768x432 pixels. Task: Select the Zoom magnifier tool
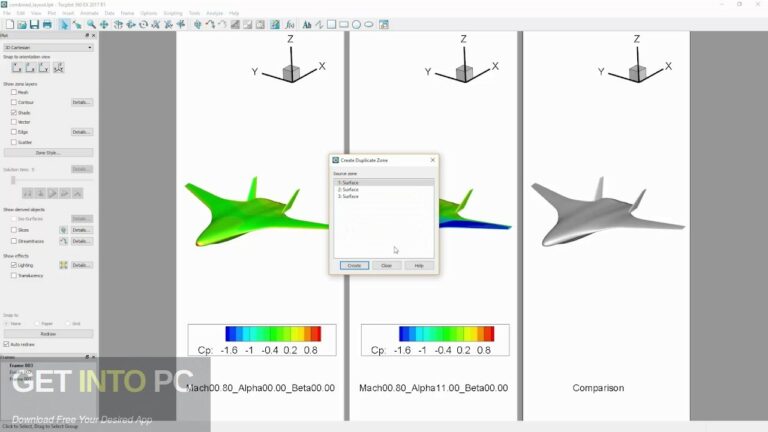pyautogui.click(x=92, y=24)
